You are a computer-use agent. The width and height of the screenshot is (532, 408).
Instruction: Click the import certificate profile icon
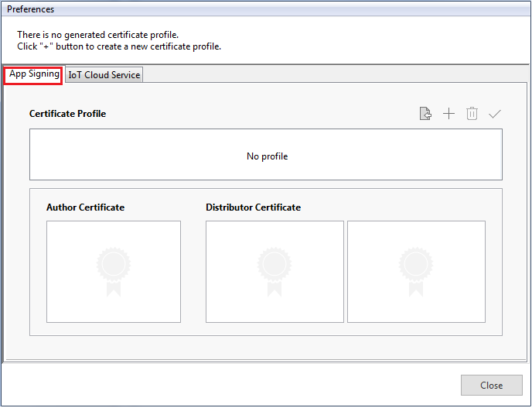(x=425, y=114)
